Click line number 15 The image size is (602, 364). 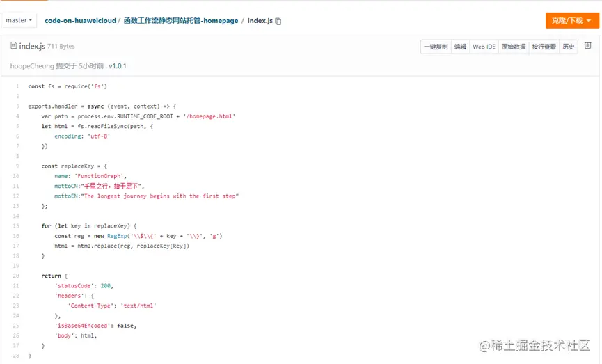pos(16,226)
